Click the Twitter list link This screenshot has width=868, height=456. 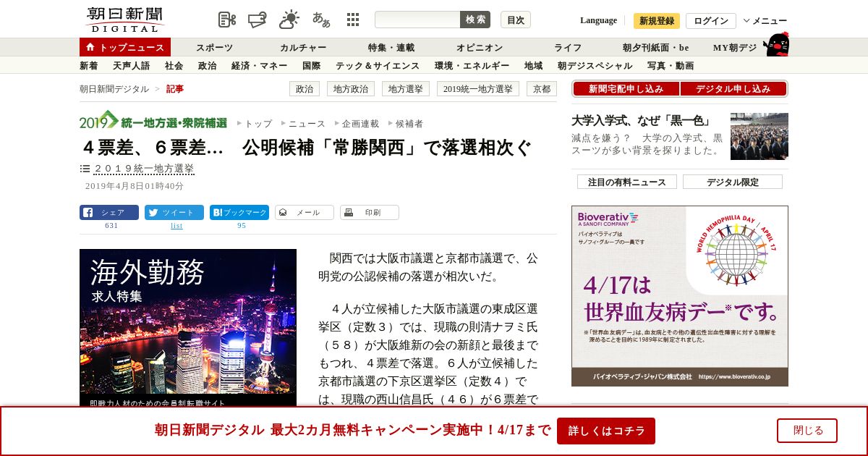coord(176,226)
